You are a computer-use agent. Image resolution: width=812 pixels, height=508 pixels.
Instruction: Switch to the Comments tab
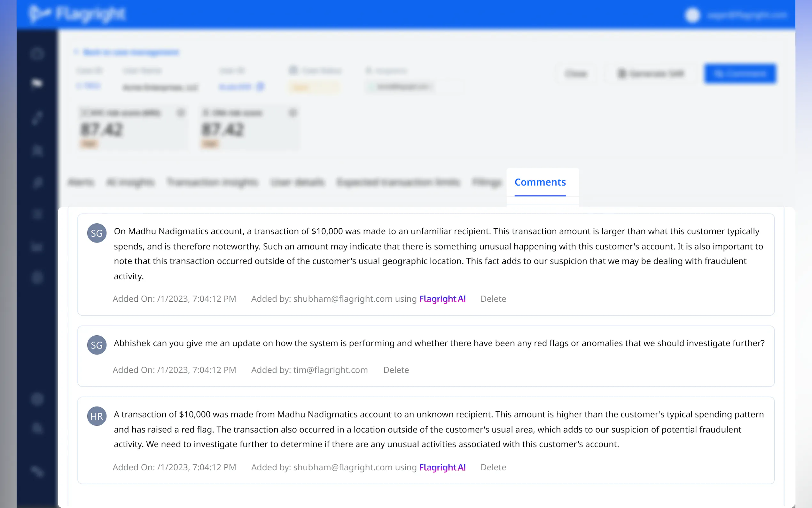(540, 182)
